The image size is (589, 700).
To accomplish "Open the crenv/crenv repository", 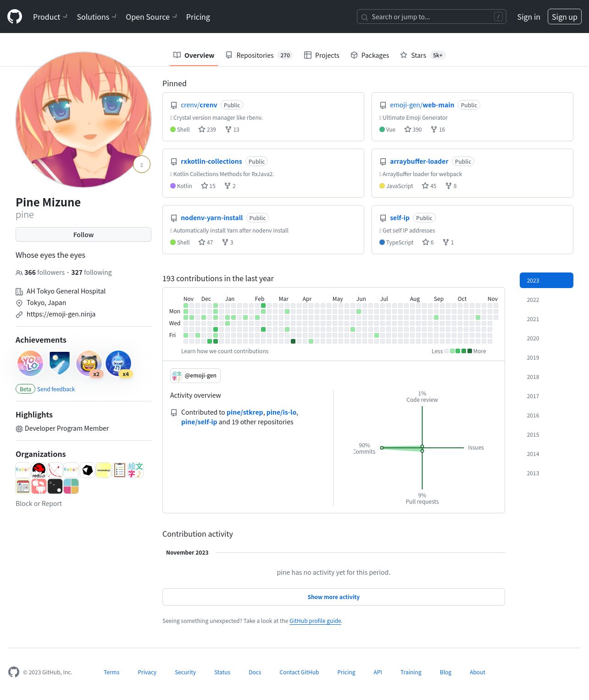I will [x=199, y=105].
